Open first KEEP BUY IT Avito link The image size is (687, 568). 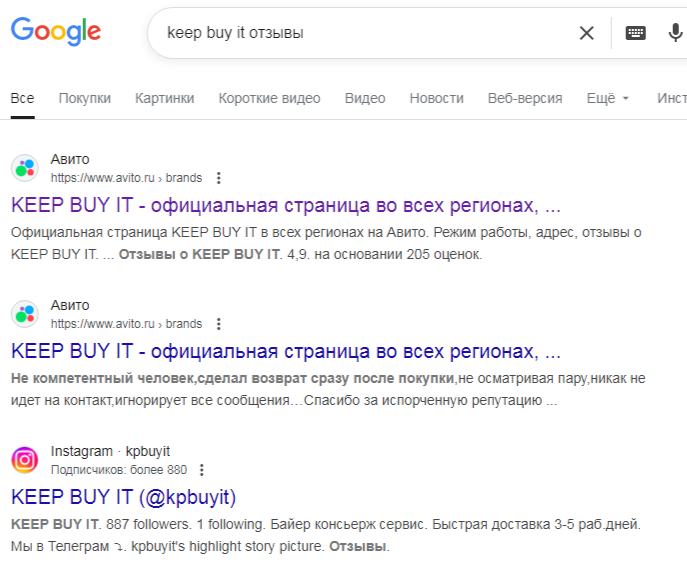click(285, 206)
